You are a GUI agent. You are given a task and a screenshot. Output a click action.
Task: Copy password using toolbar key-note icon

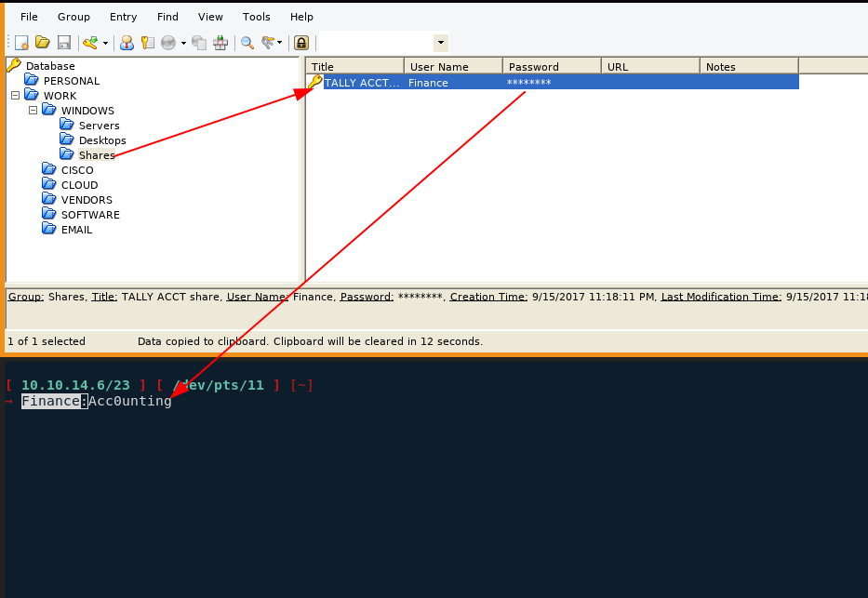coord(147,43)
